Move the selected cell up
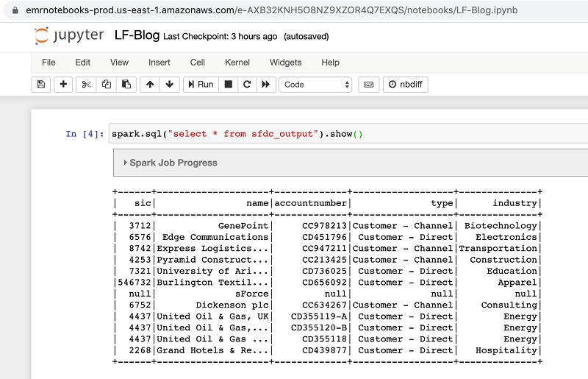The image size is (588, 379). (150, 85)
